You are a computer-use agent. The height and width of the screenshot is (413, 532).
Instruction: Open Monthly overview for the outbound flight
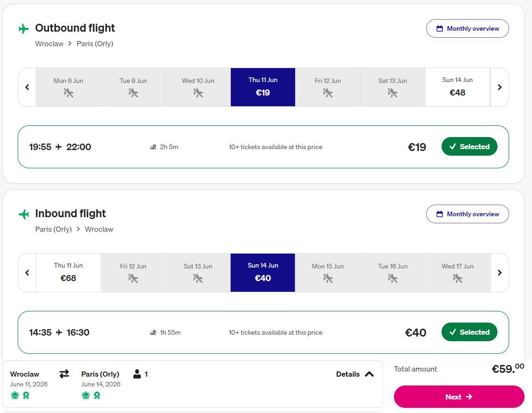tap(467, 28)
